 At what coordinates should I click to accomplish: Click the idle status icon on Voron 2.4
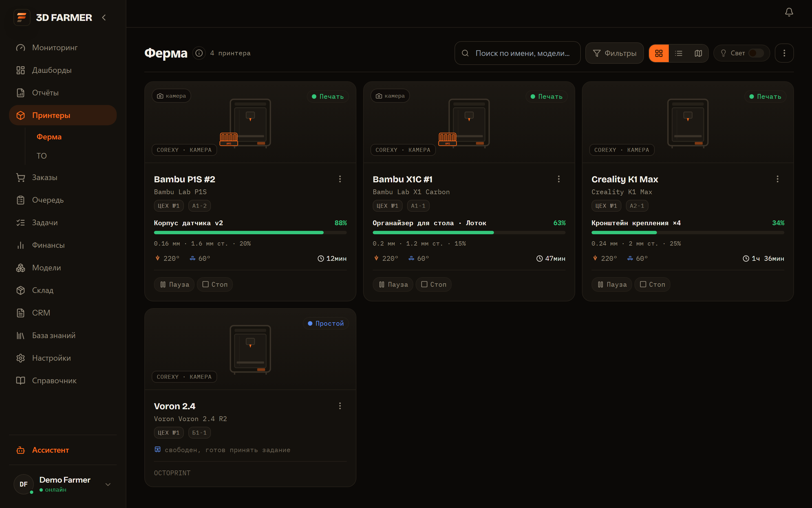click(158, 450)
